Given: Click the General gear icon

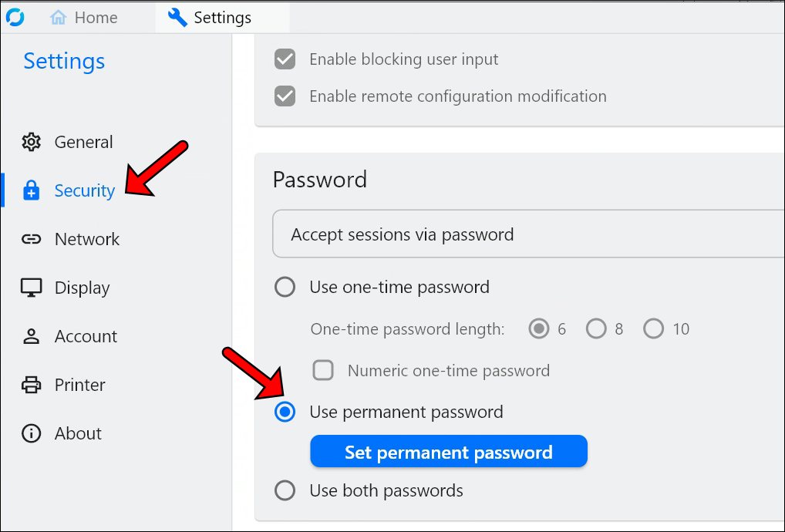Looking at the screenshot, I should click(x=32, y=142).
